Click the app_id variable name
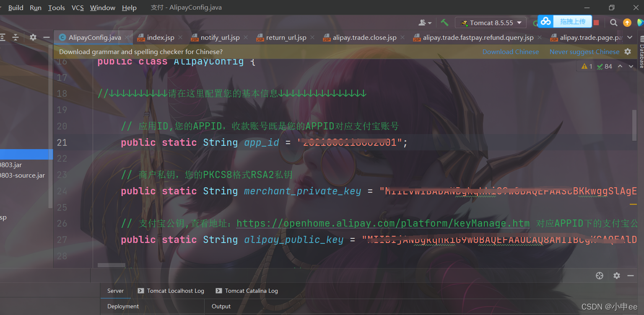Screen dimensions: 644x315 [x=262, y=142]
